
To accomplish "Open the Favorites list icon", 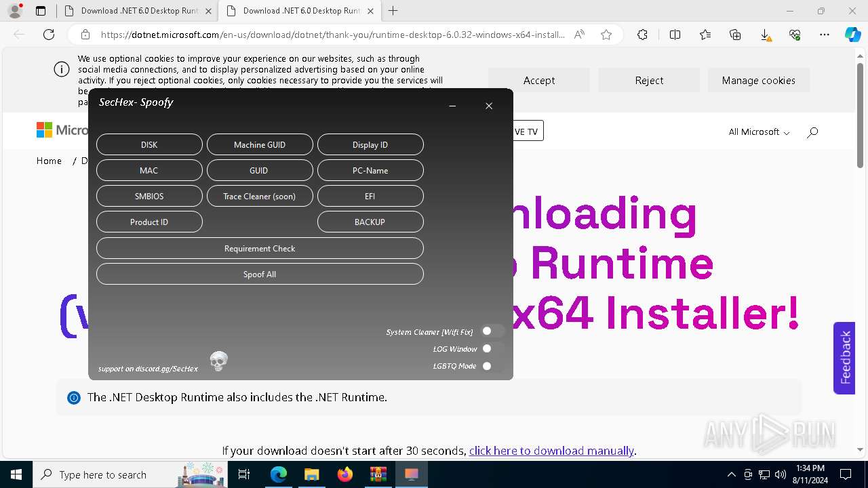I will point(705,35).
